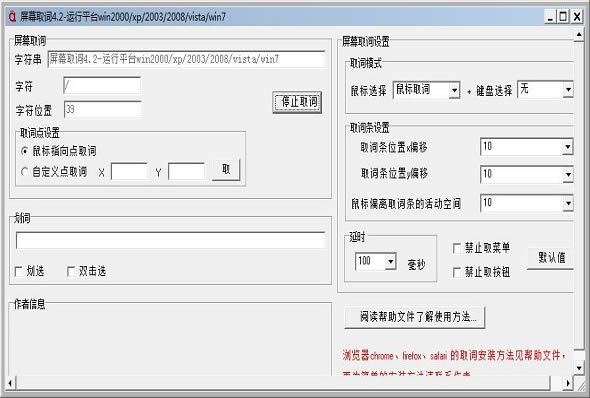
Task: Open 阅读帮助文件了解使用方法 button
Action: point(415,317)
